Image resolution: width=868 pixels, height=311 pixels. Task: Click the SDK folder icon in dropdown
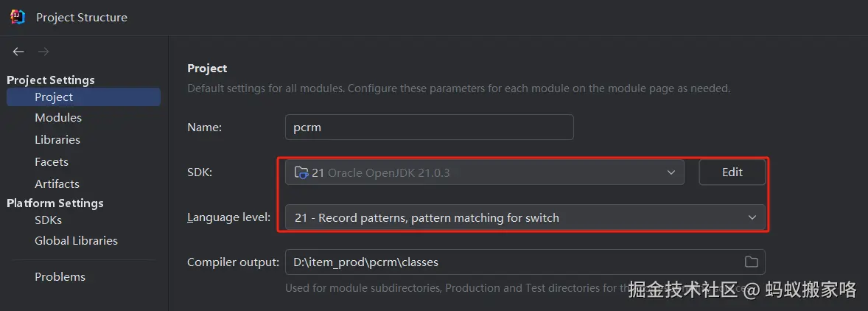pyautogui.click(x=301, y=172)
